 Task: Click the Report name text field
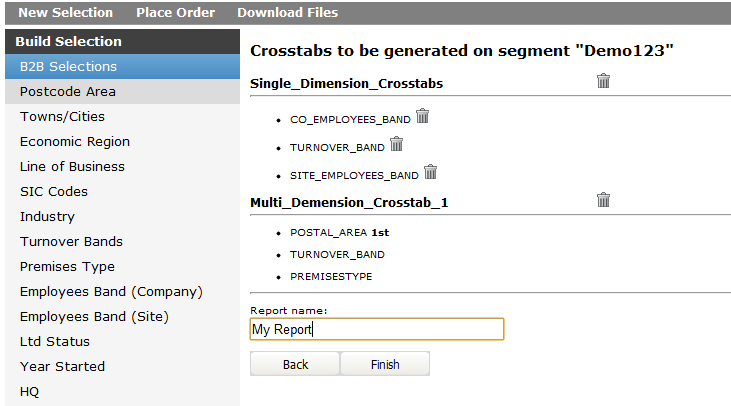pyautogui.click(x=376, y=329)
